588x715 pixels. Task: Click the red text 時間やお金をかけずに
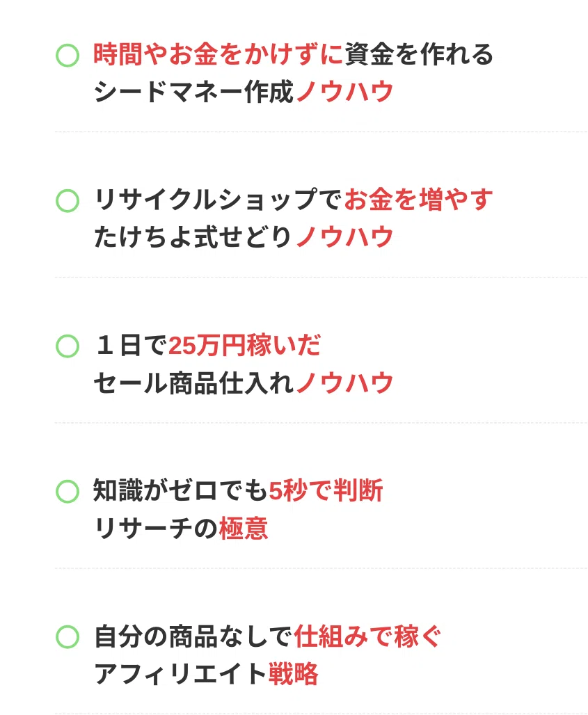(218, 55)
